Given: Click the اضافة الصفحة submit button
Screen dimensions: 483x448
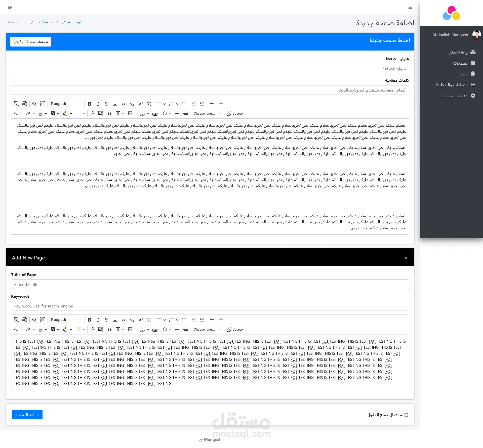Looking at the screenshot, I should pos(27,415).
